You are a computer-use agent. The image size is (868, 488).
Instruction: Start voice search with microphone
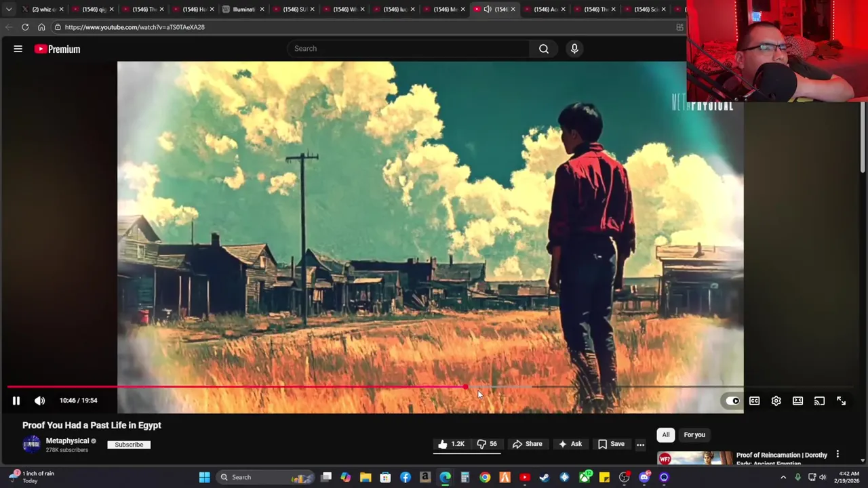coord(574,49)
